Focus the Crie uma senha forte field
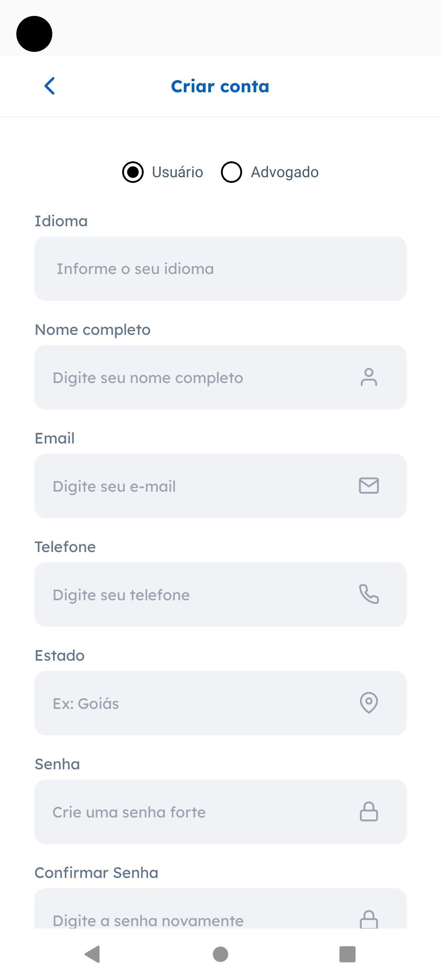Screen dimensions: 441x980 (220, 812)
